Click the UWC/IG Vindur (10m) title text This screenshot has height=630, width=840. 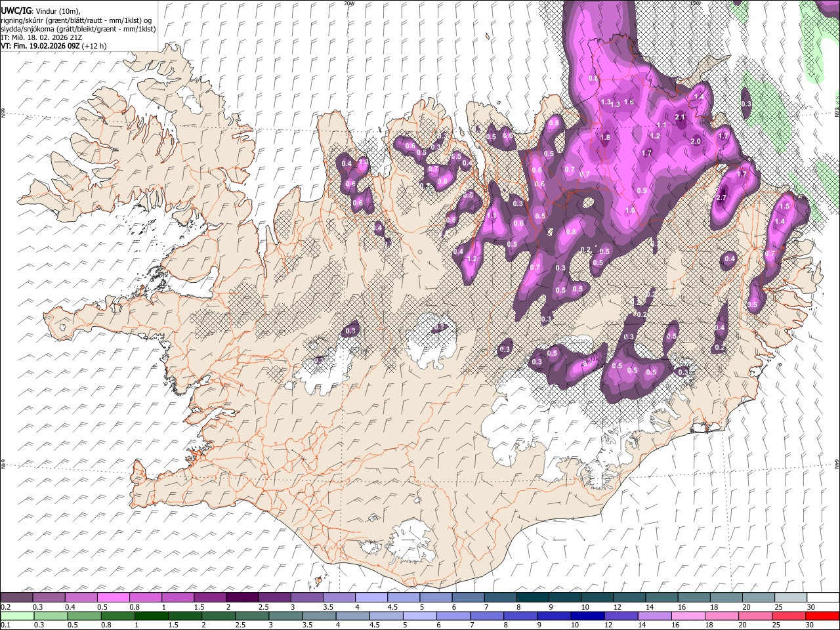pyautogui.click(x=40, y=10)
